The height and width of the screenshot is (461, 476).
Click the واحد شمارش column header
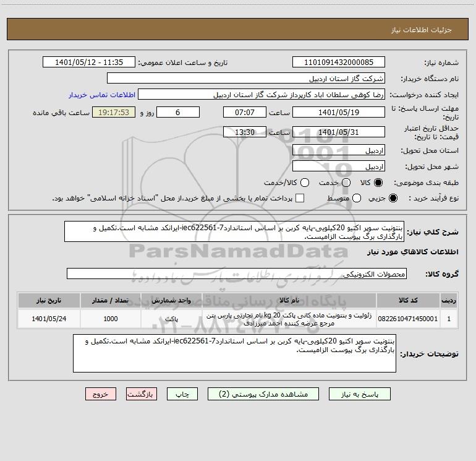[171, 301]
